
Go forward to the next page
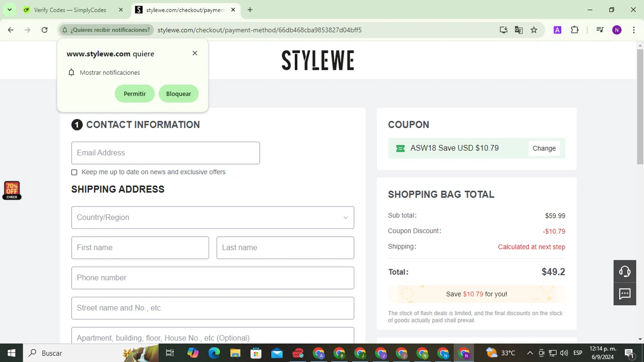point(27,30)
